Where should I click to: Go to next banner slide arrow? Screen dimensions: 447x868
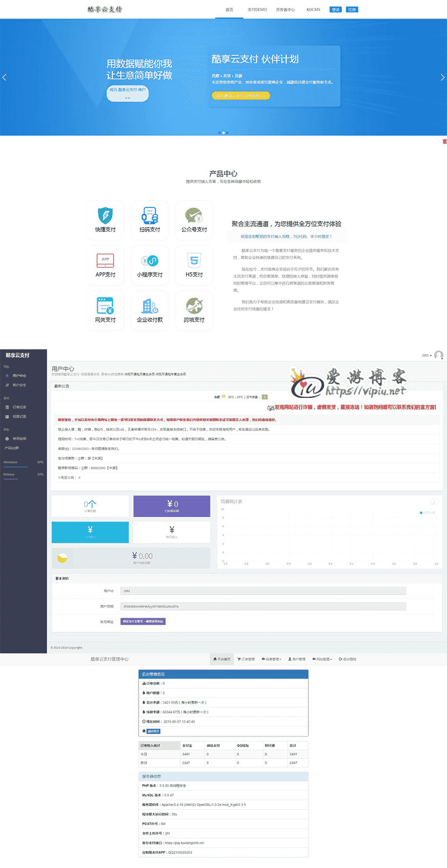point(443,77)
